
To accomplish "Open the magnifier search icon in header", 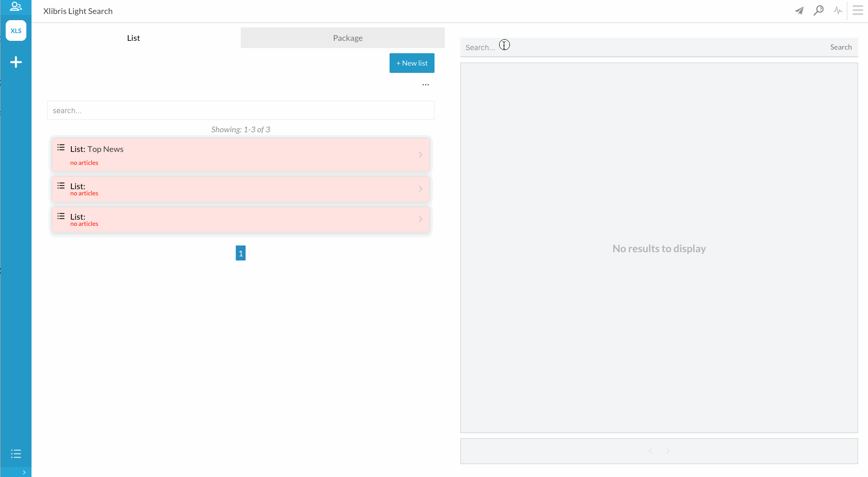I will [818, 10].
